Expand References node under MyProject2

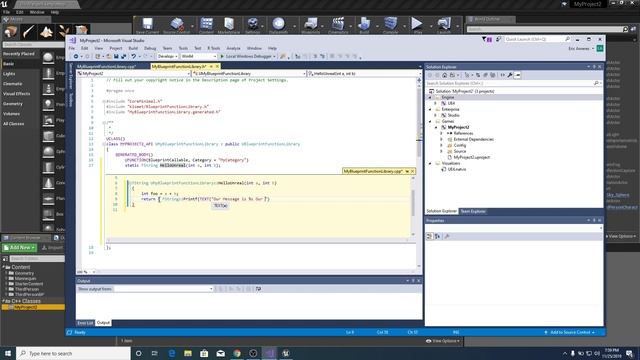(441, 133)
